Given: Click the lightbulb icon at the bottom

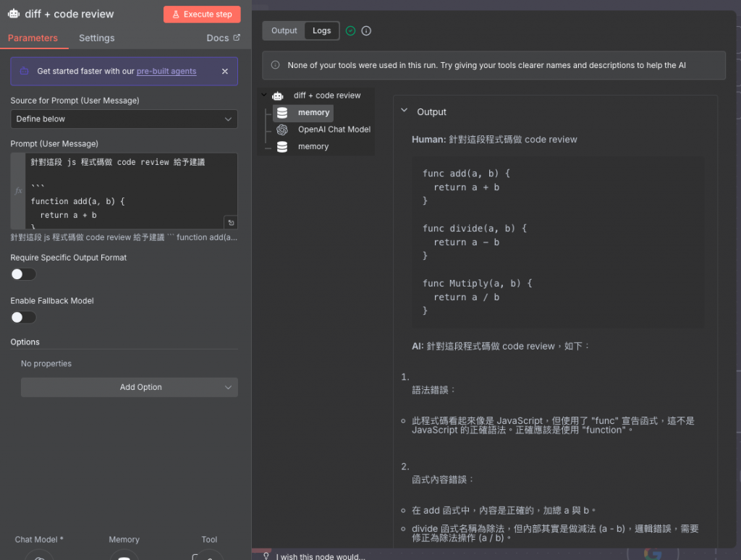Looking at the screenshot, I should click(x=266, y=556).
